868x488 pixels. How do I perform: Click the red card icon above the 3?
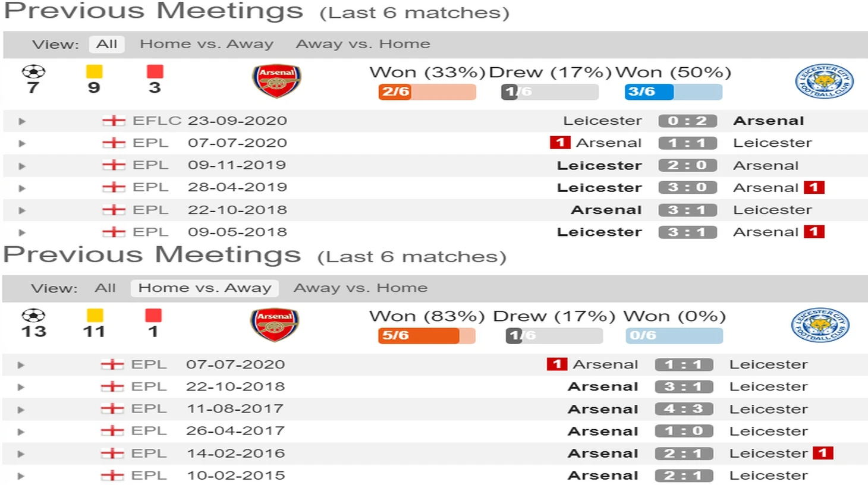pyautogui.click(x=155, y=71)
